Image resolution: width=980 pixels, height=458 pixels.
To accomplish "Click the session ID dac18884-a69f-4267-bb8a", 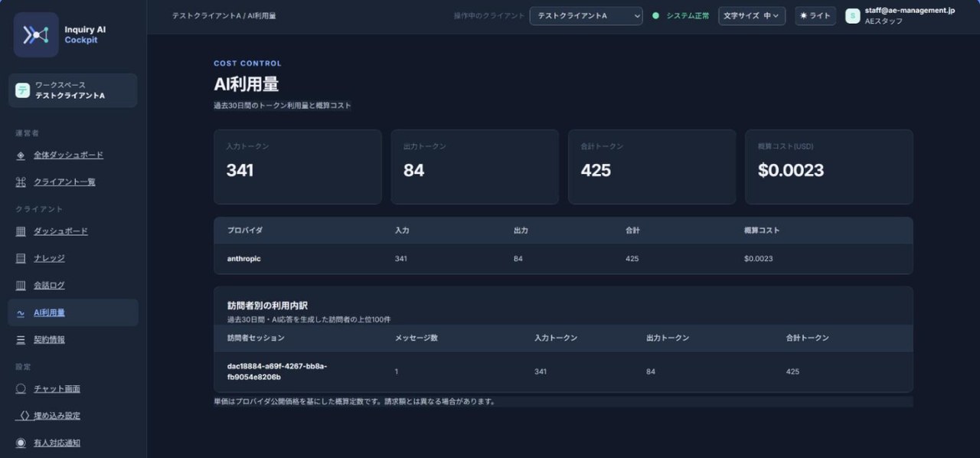I will [x=277, y=371].
